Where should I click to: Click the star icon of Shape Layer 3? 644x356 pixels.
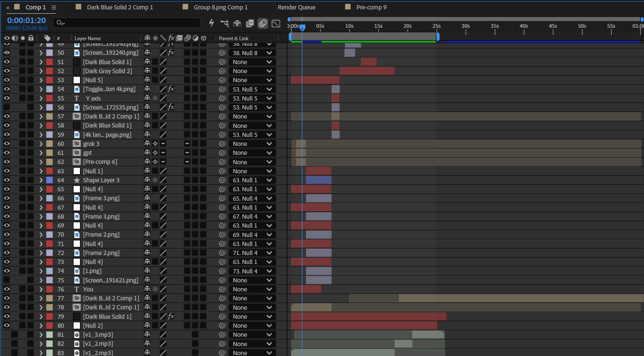(x=77, y=180)
